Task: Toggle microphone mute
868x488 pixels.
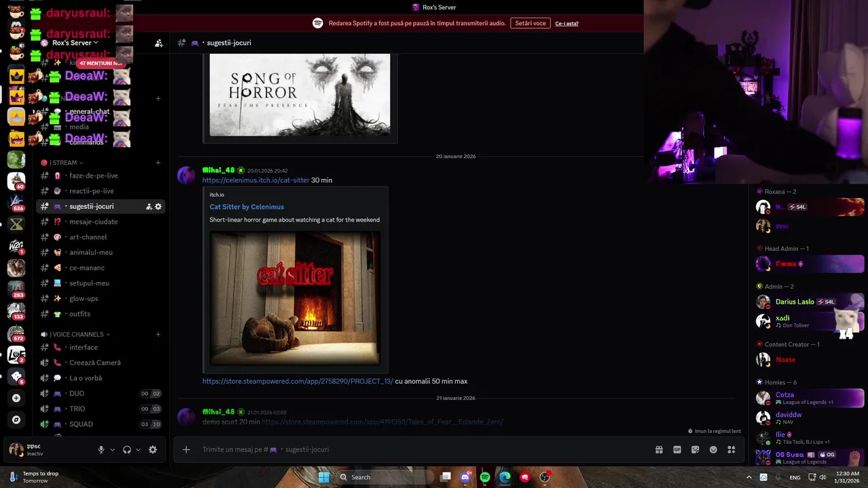Action: pos(101,449)
